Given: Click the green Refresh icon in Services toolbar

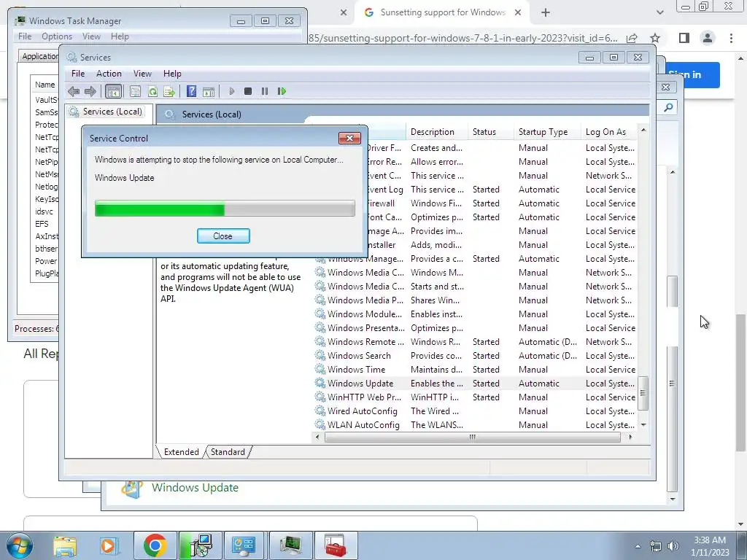Looking at the screenshot, I should [152, 91].
